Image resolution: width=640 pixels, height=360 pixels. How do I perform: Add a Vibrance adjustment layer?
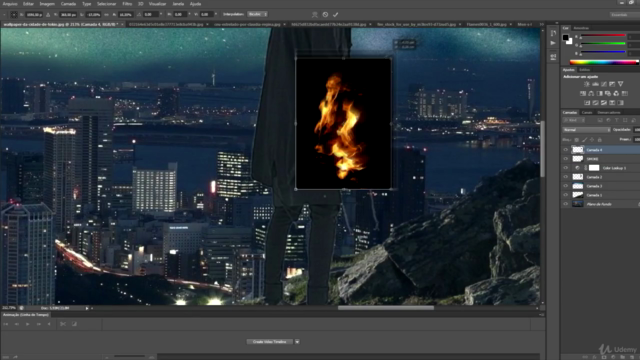click(620, 84)
